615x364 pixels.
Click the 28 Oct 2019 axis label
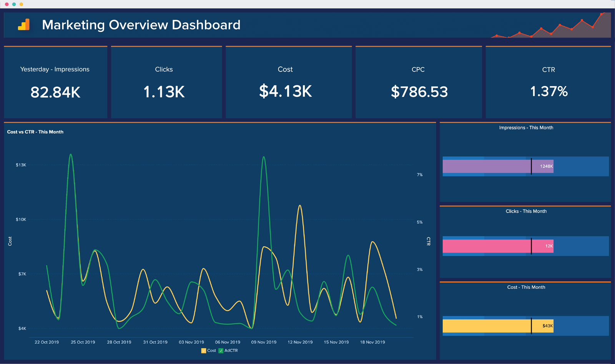coord(119,342)
